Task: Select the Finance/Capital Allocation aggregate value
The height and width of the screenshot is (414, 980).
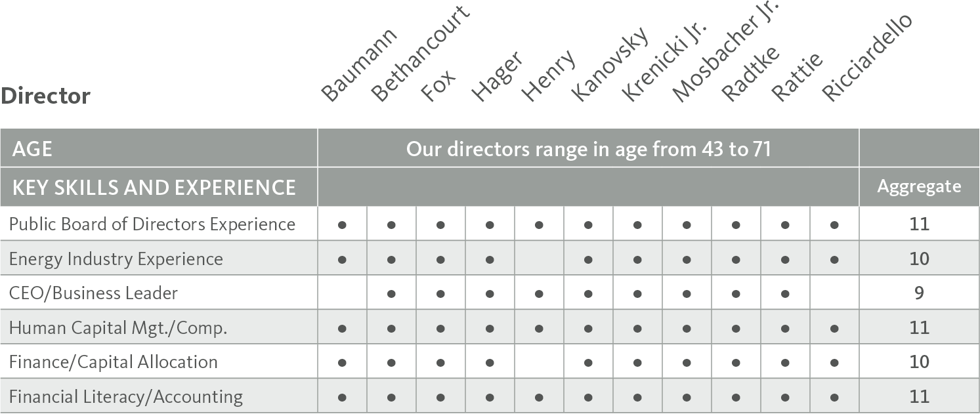Action: point(919,362)
